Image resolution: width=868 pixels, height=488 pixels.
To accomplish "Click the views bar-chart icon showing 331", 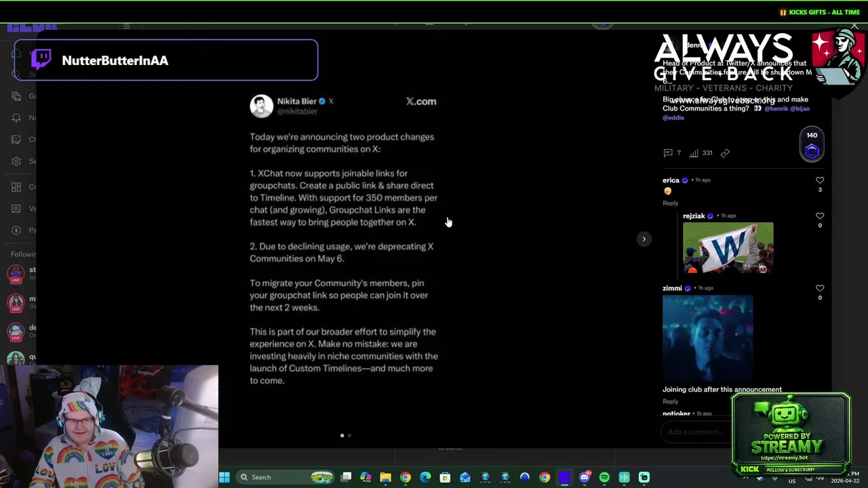I will (694, 153).
